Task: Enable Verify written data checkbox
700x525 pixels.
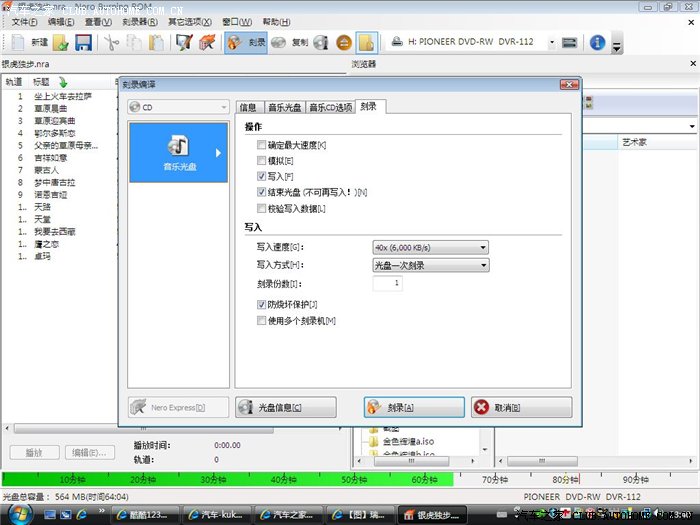Action: 262,208
